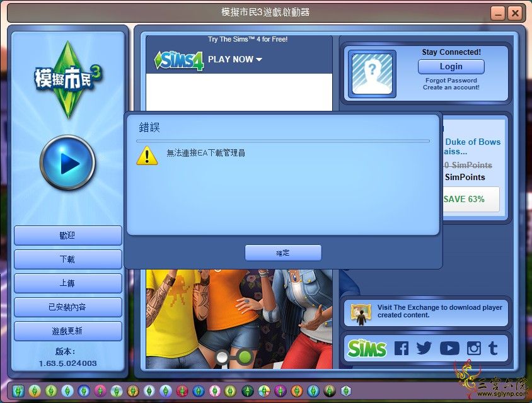Screen dimensions: 532x403
Task: Select the brown plumbob pack icon
Action: pos(133,391)
